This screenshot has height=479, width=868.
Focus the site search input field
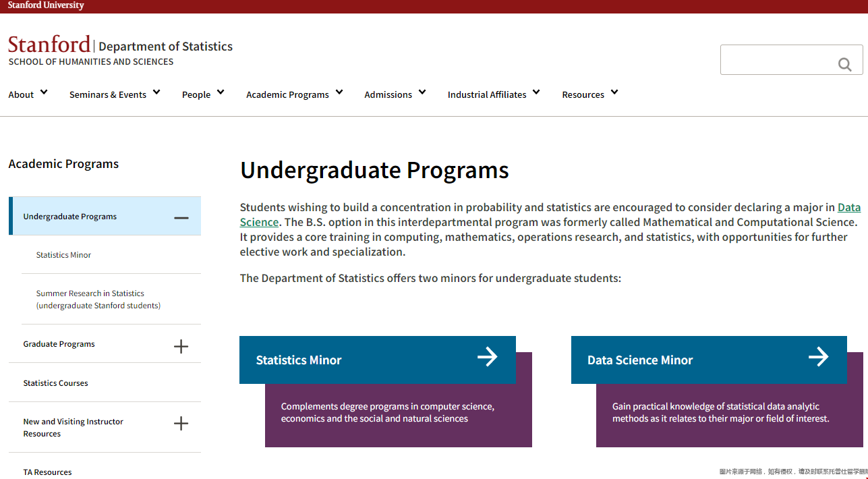779,60
